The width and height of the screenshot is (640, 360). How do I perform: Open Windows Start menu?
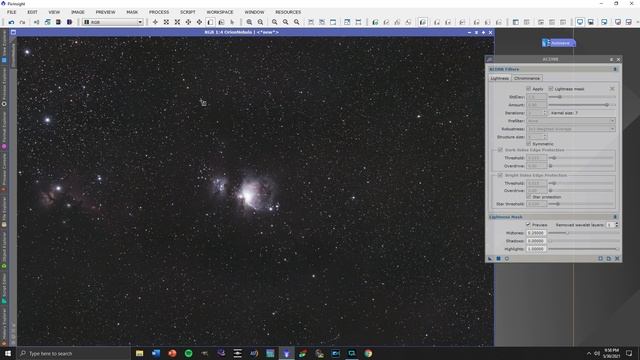pos(8,353)
